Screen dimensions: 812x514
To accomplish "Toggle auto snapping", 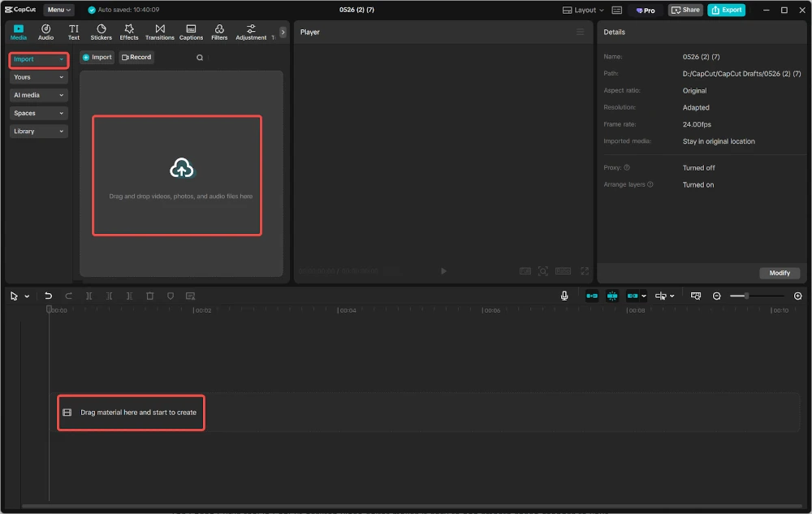I will click(x=612, y=296).
